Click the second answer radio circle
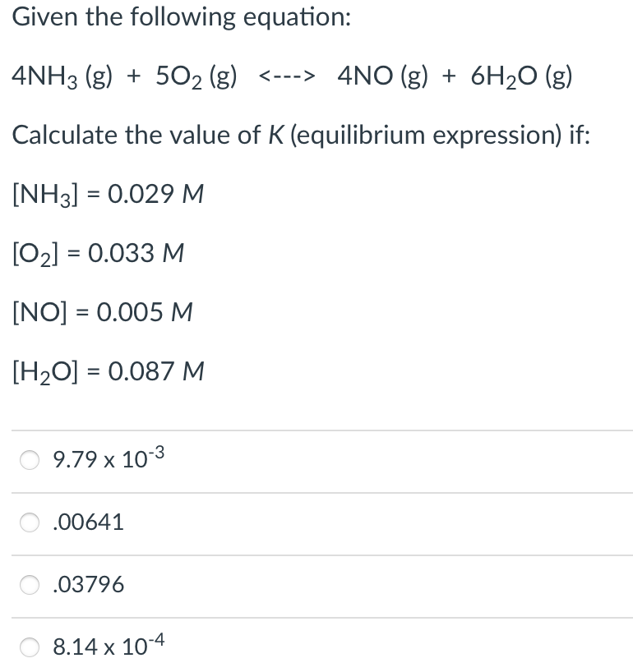This screenshot has width=633, height=672. [30, 522]
